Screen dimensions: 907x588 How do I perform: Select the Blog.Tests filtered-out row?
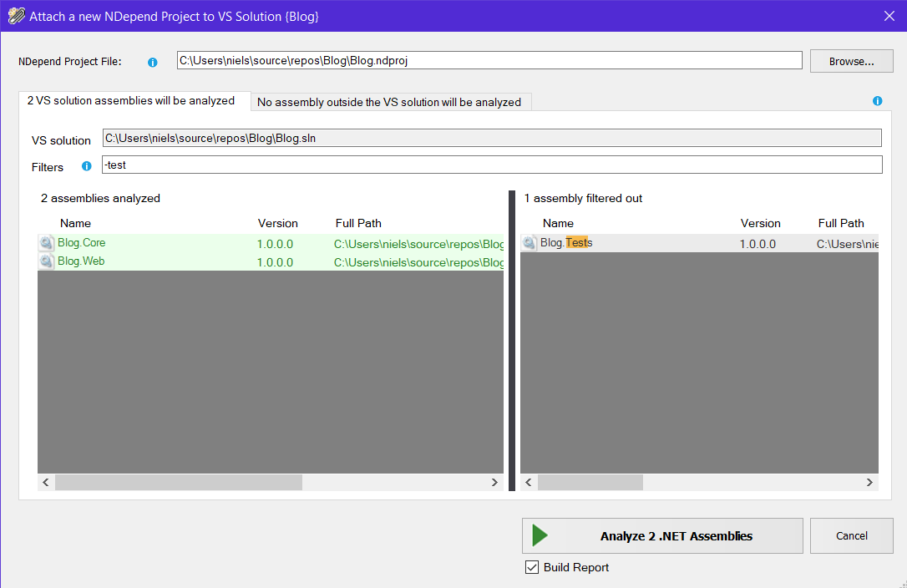click(699, 243)
